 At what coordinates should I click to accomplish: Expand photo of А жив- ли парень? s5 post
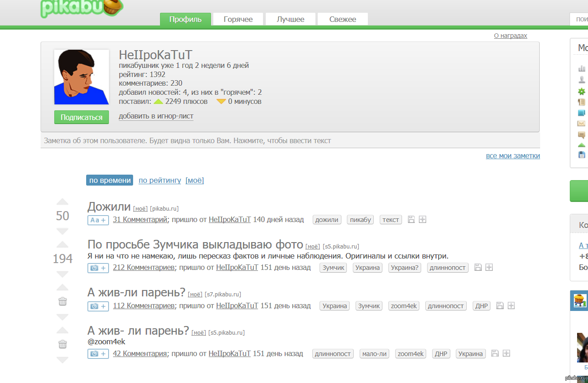click(98, 353)
